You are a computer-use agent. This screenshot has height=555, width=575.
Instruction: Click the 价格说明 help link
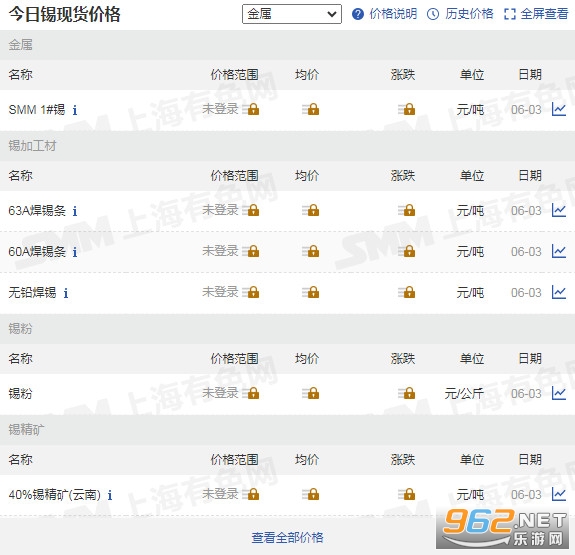tap(393, 14)
